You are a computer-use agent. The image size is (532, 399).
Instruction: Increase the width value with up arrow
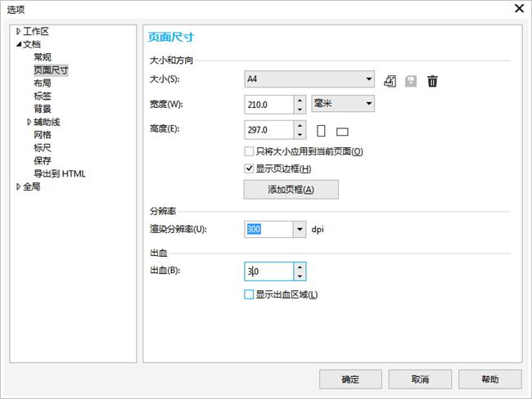coord(300,100)
